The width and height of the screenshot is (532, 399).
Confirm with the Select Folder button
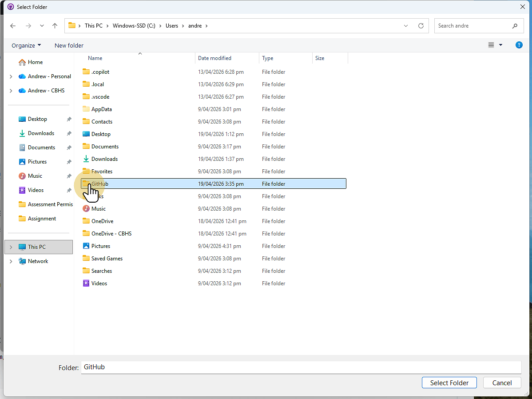tap(449, 383)
